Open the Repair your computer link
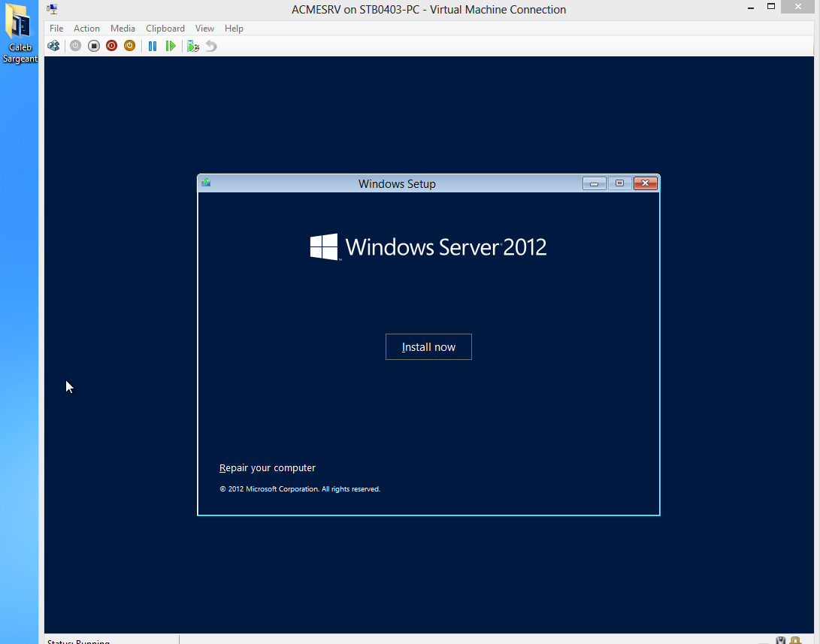Viewport: 820px width, 644px height. click(x=268, y=468)
